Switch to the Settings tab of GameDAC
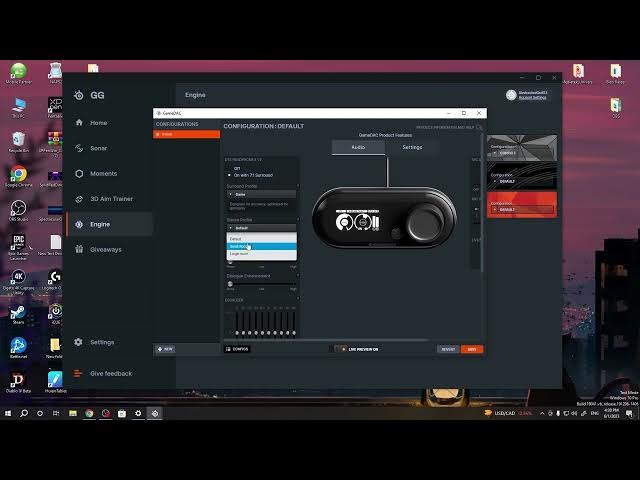This screenshot has width=640, height=480. (x=412, y=147)
